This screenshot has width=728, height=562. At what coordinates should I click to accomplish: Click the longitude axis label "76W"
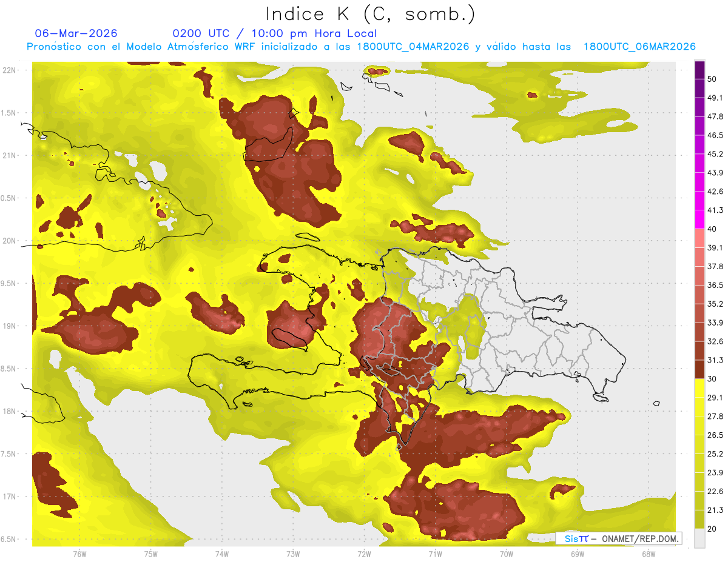pyautogui.click(x=80, y=554)
